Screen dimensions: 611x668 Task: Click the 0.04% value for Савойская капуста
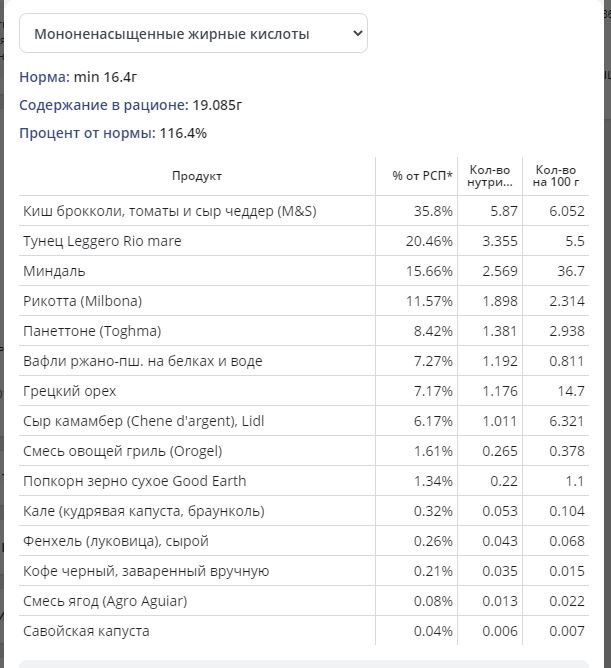coord(433,631)
